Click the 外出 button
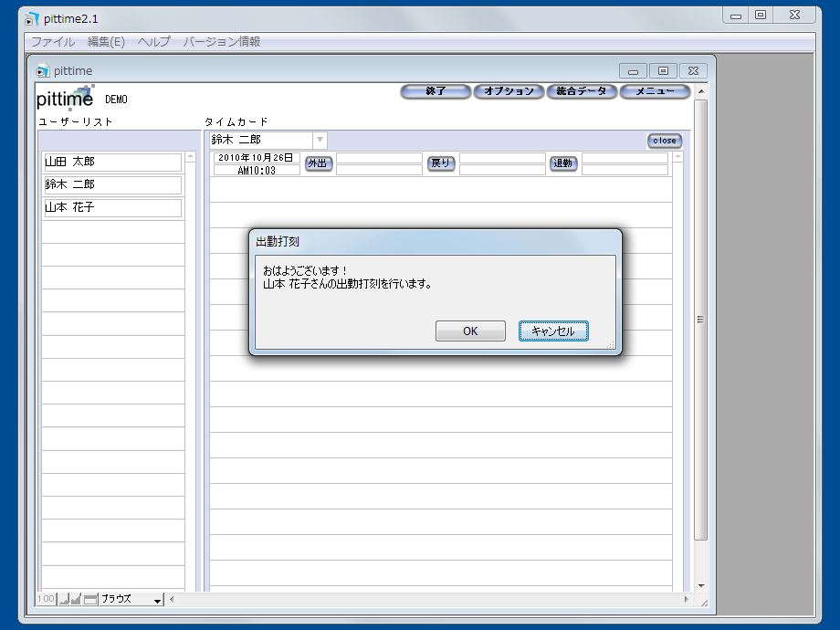840x630 pixels. coord(319,163)
